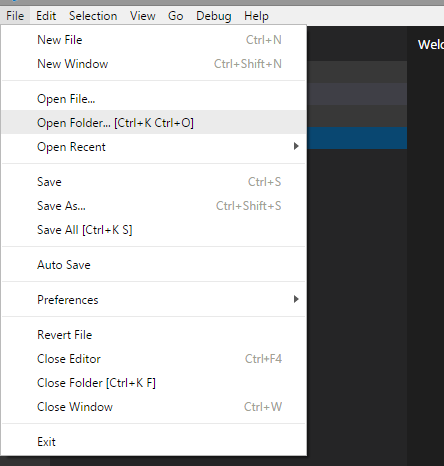Open the Debug menu
Viewport: 444px width, 466px height.
[x=214, y=16]
